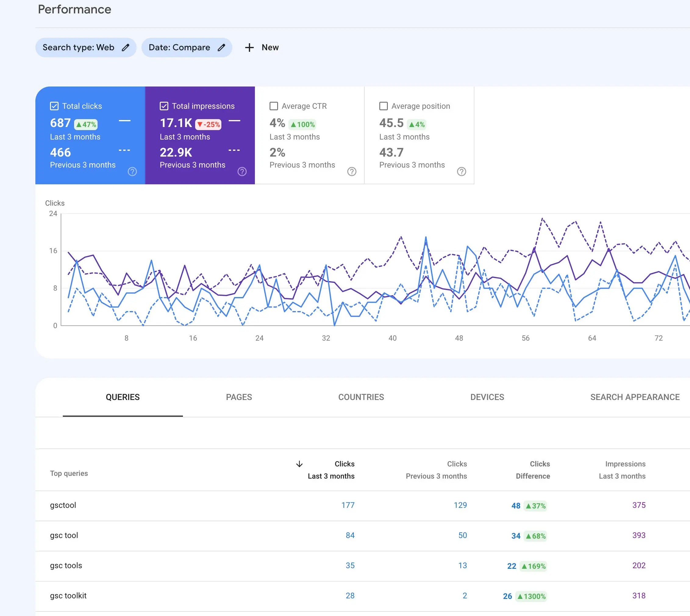Select the gsc toolkit query row

click(68, 596)
